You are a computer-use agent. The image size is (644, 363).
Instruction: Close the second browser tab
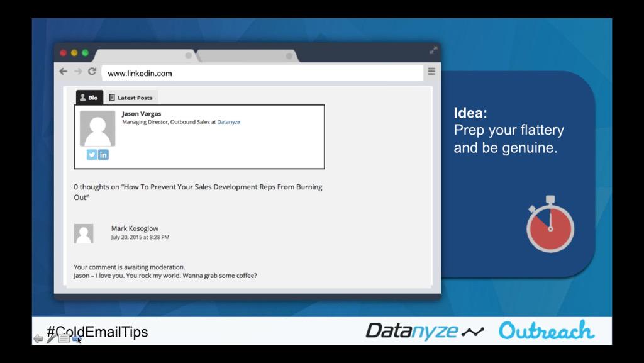289,56
